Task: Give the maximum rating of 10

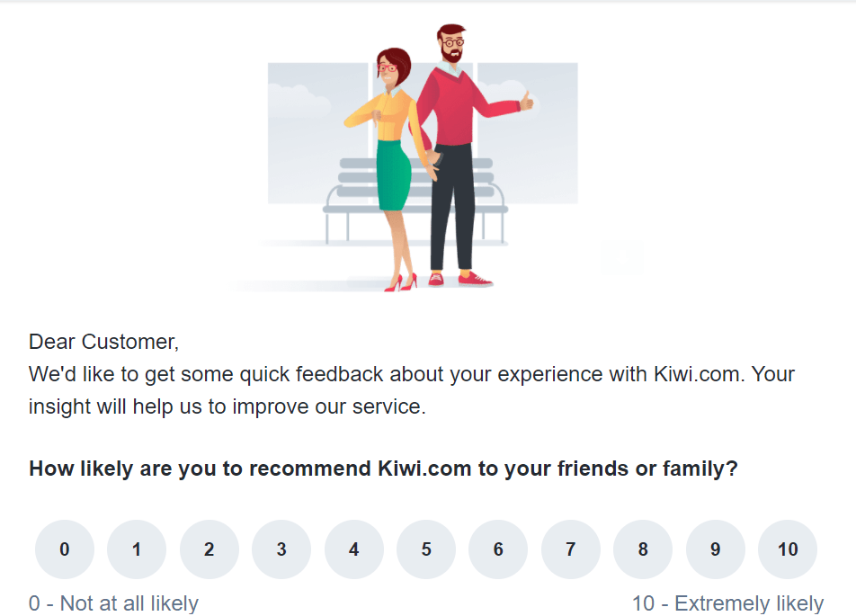Action: pyautogui.click(x=788, y=549)
